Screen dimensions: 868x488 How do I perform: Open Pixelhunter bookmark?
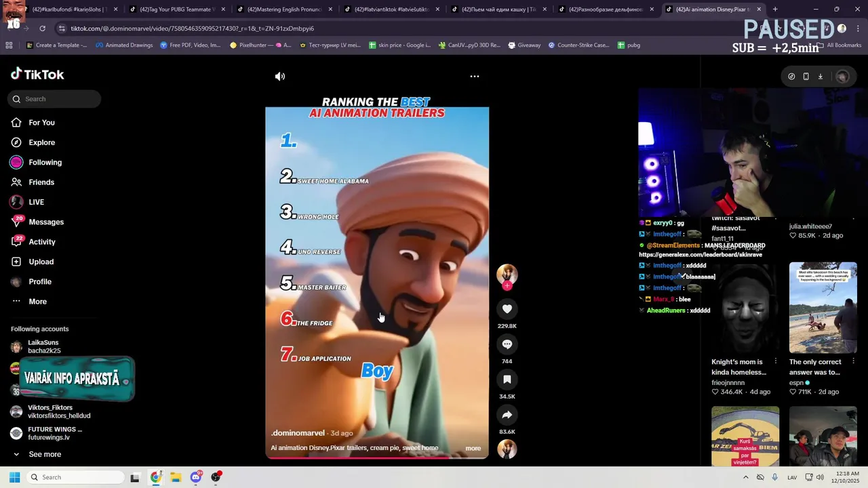[x=260, y=45]
